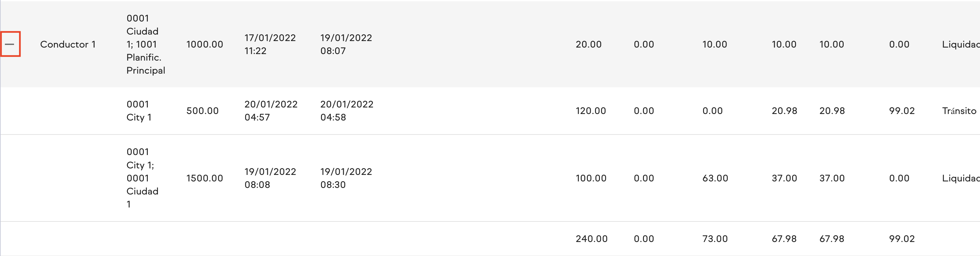Select the Conductor 1 driver name
This screenshot has height=256, width=980.
click(68, 44)
